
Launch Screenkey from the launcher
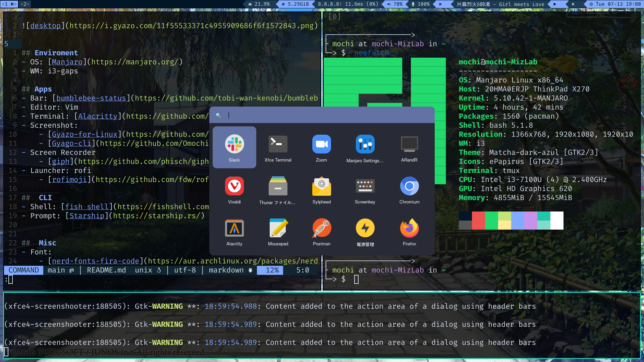pyautogui.click(x=365, y=189)
